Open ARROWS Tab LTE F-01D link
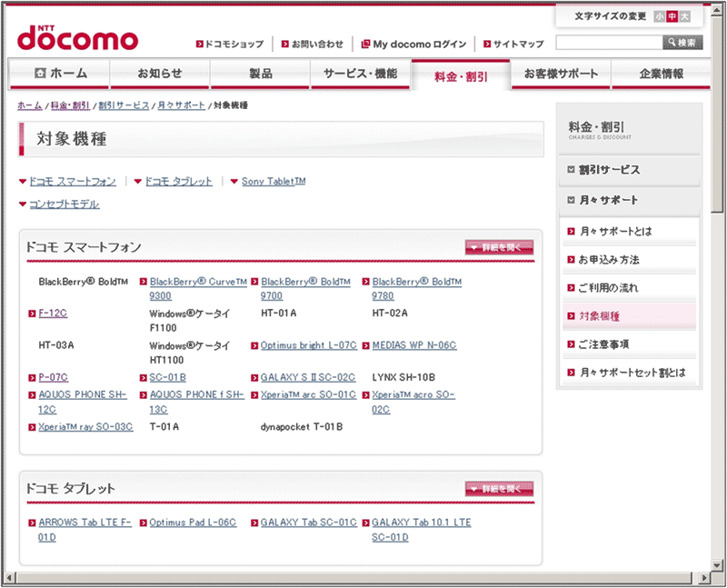This screenshot has height=588, width=727. click(x=85, y=530)
